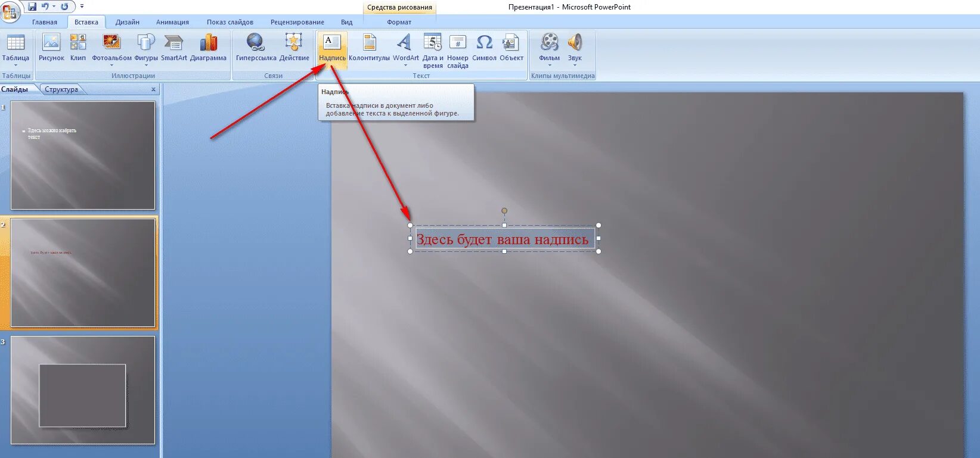
Task: Click the text box top-right corner handle
Action: [x=598, y=225]
